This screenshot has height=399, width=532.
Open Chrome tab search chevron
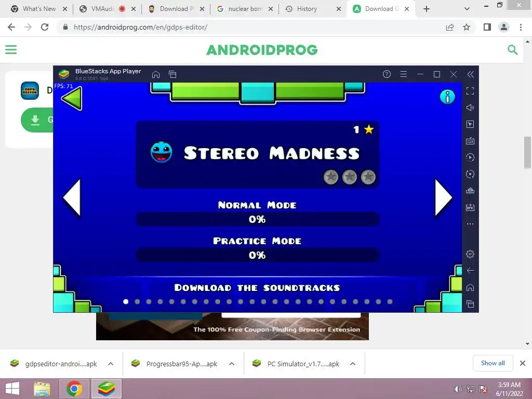[467, 9]
